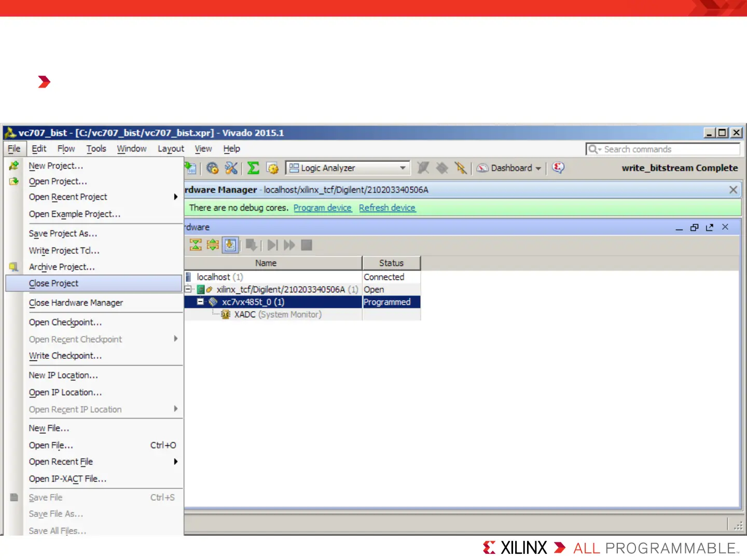Screen dimensions: 747x560
Task: Select Write Project Tcl... menu entry
Action: tap(94, 250)
